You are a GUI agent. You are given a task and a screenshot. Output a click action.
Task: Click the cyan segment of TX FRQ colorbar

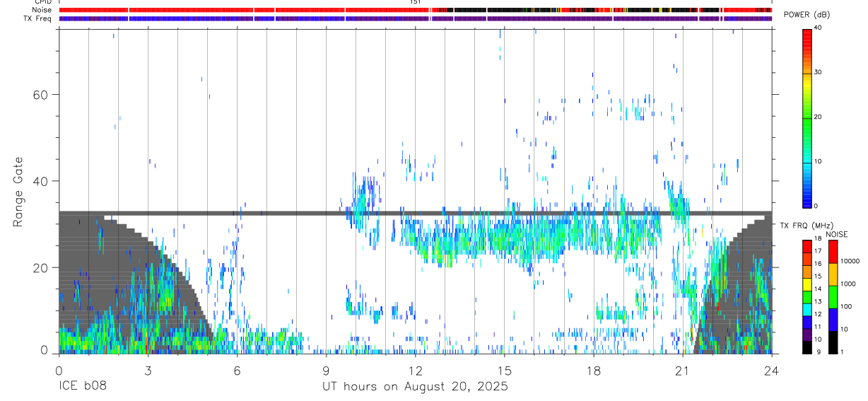807,310
